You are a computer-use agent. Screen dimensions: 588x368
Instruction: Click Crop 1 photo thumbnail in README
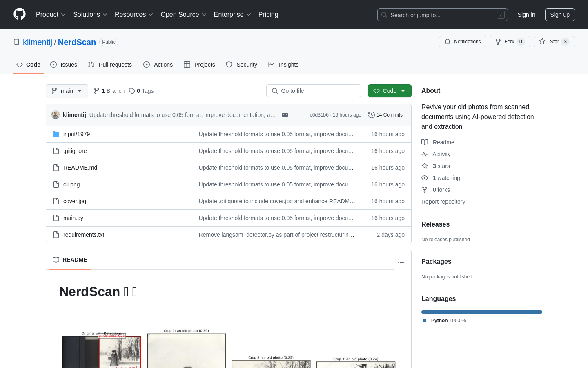point(186,351)
